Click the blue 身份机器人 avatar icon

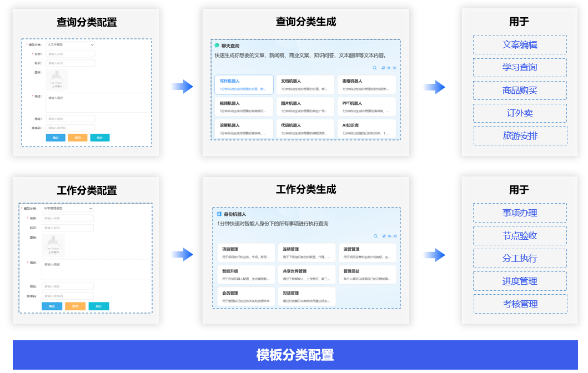coord(219,214)
